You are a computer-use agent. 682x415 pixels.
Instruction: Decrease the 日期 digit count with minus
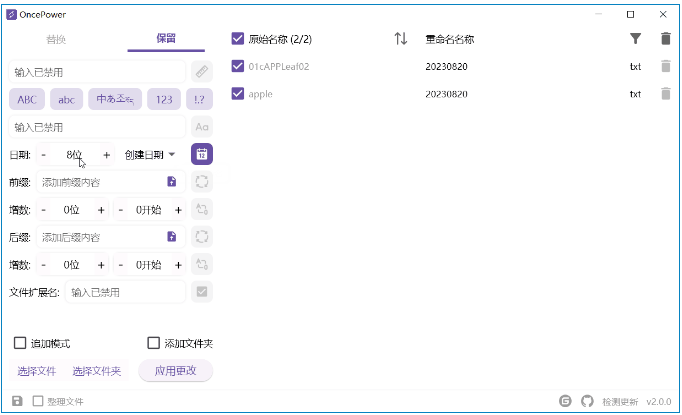(43, 155)
